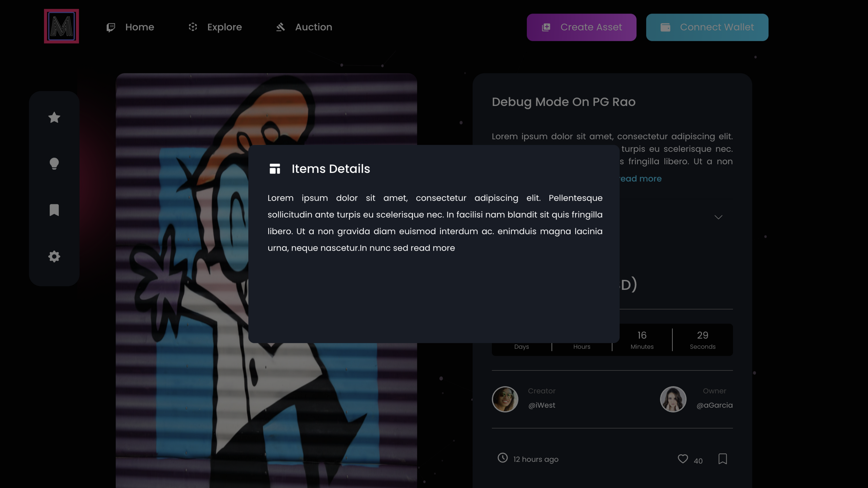The image size is (868, 488).
Task: Click the Items Details panel icon
Action: coord(275,168)
